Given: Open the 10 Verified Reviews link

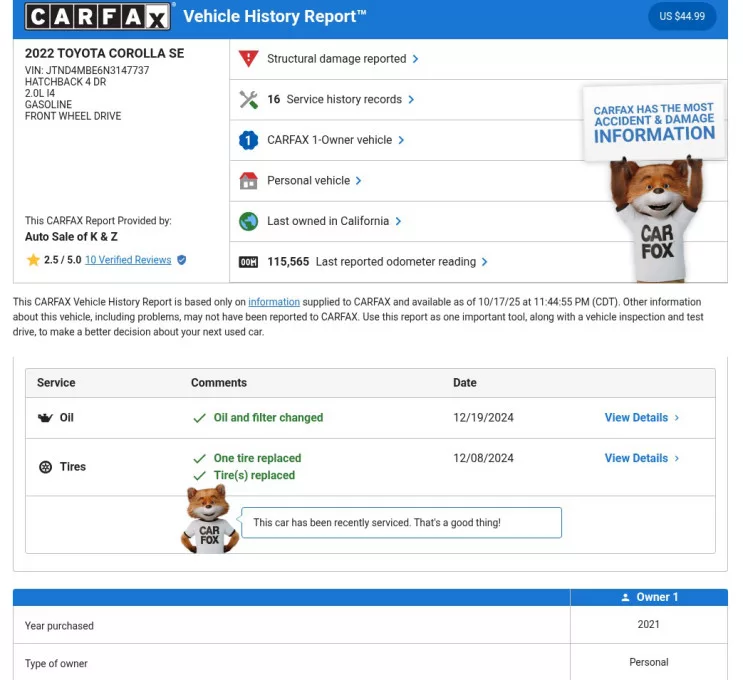Looking at the screenshot, I should 128,260.
